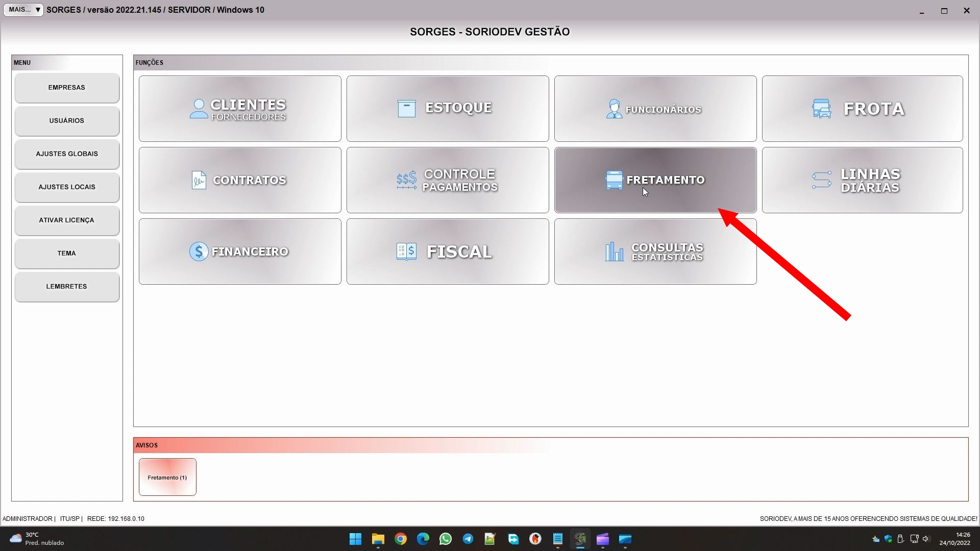
Task: Launch Microsoft Edge from taskbar
Action: tap(423, 539)
